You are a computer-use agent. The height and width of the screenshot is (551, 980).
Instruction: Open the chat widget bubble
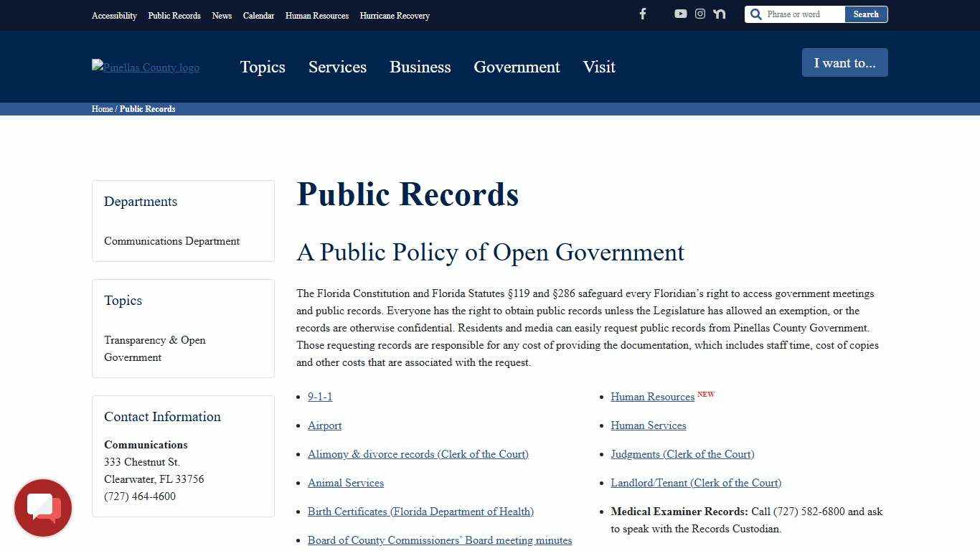43,507
